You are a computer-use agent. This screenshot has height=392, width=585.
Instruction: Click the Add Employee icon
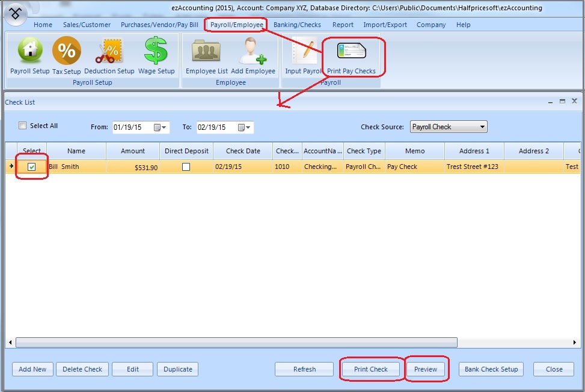[x=253, y=52]
